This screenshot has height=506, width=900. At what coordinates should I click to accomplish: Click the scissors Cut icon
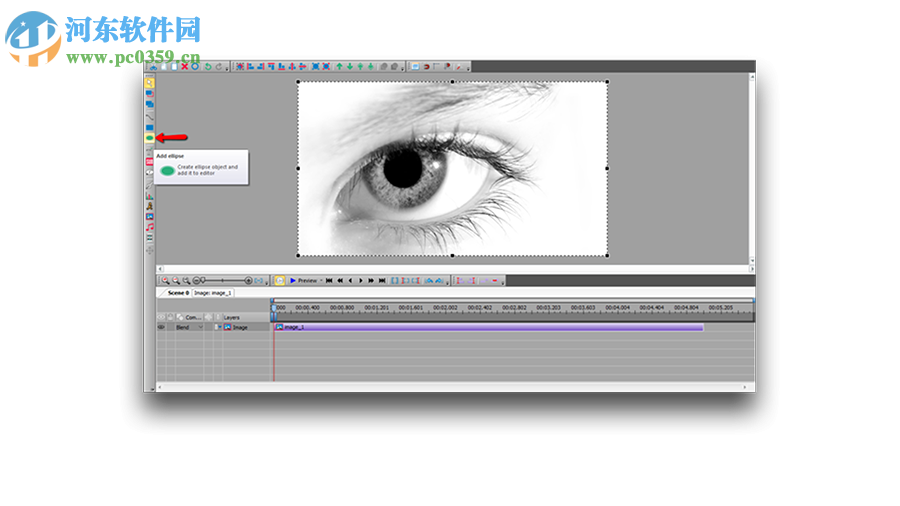click(153, 67)
